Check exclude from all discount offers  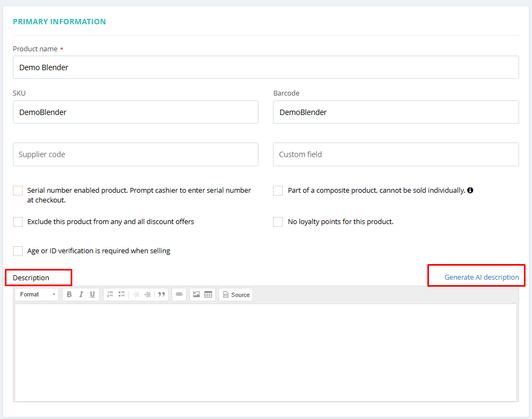point(18,222)
